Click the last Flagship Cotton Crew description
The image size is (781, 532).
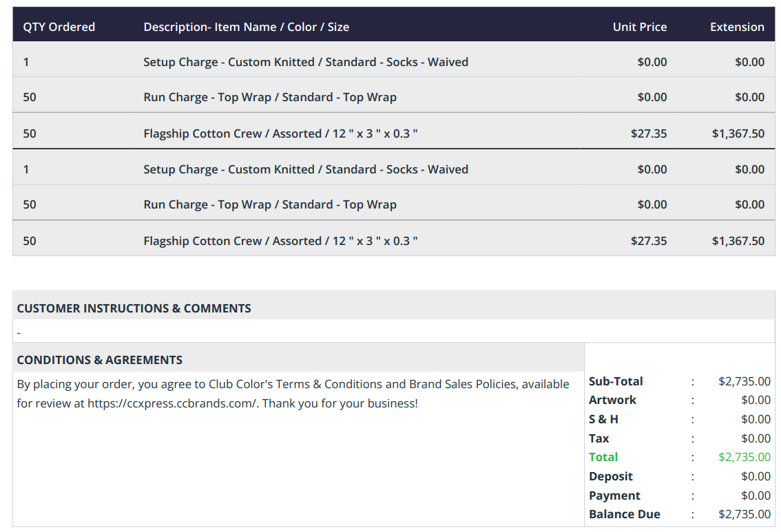tap(280, 241)
